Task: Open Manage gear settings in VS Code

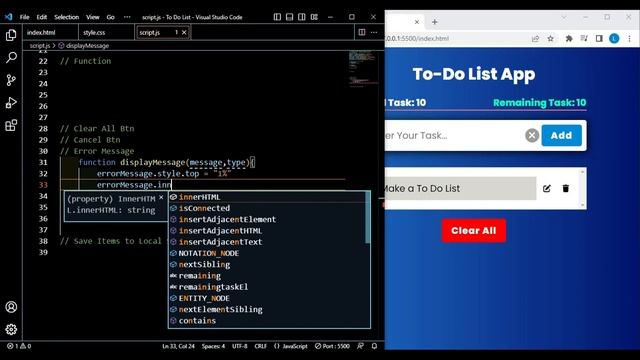Action: pyautogui.click(x=11, y=329)
